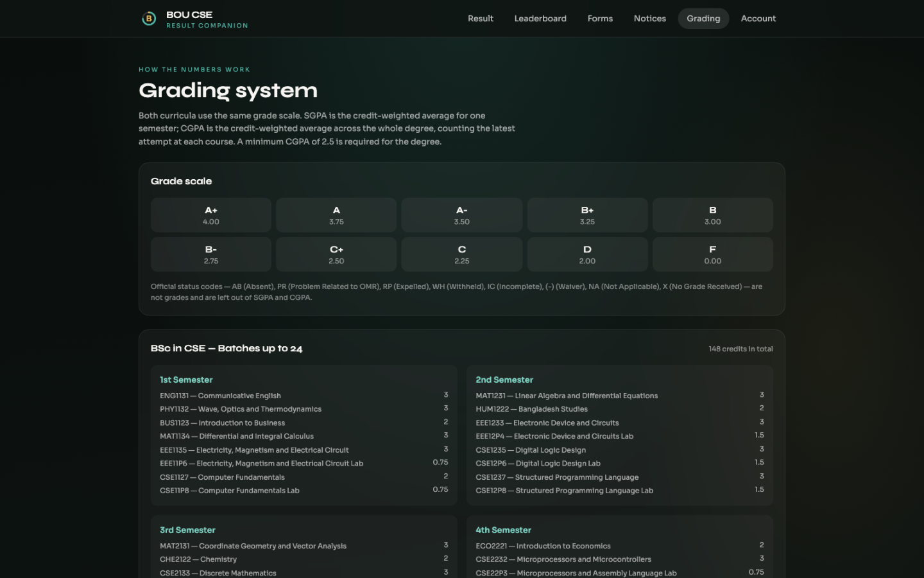The image size is (924, 578).
Task: Select the B+ 3.25 grade card
Action: tap(587, 215)
